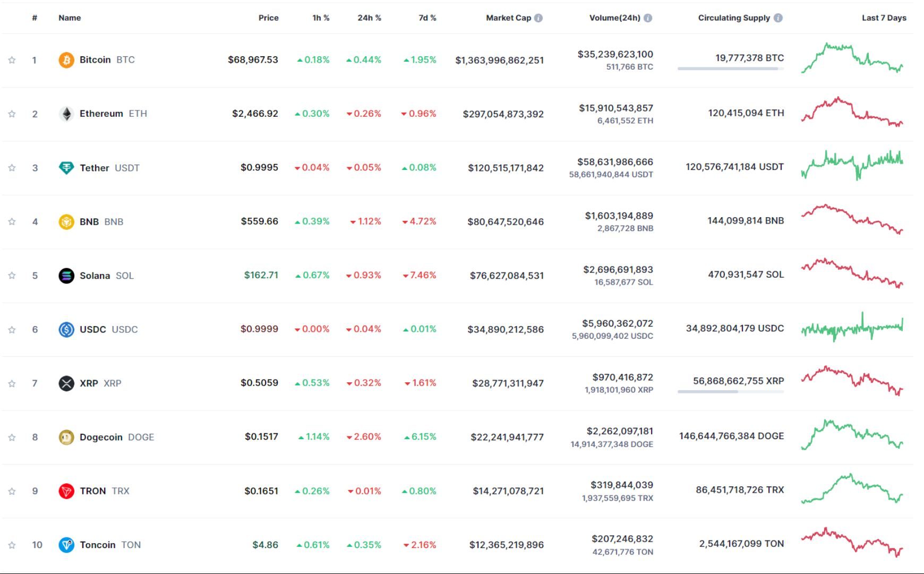This screenshot has height=574, width=924.
Task: Sort by the Price column header
Action: [268, 18]
